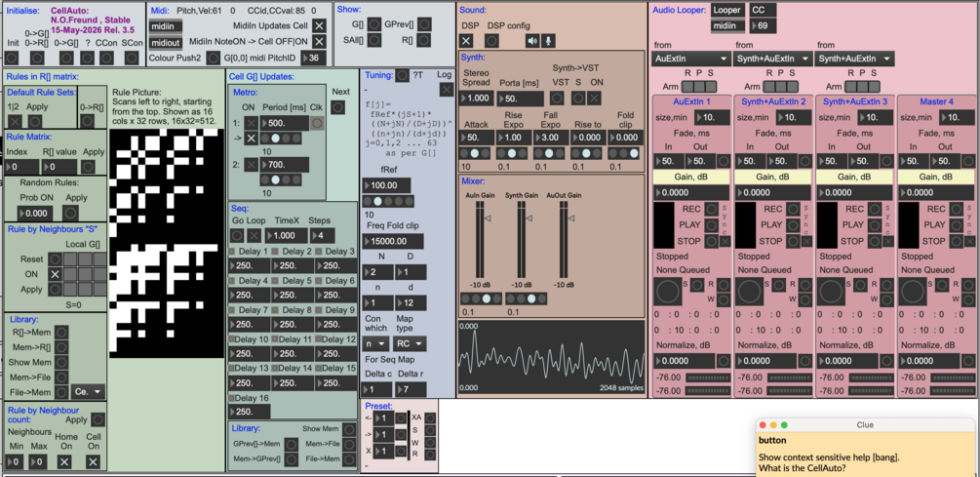Screen dimensions: 980x477
Task: Toggle Home On in Neighbour count
Action: click(x=64, y=461)
